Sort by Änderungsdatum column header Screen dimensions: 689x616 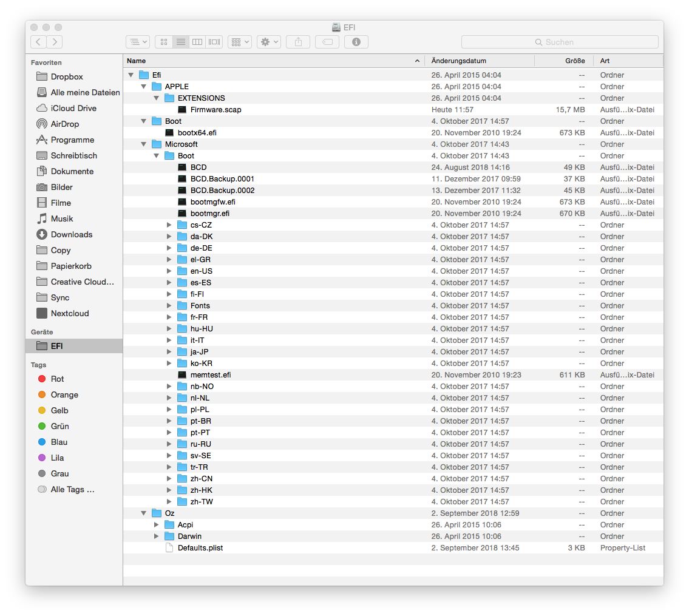tap(459, 61)
